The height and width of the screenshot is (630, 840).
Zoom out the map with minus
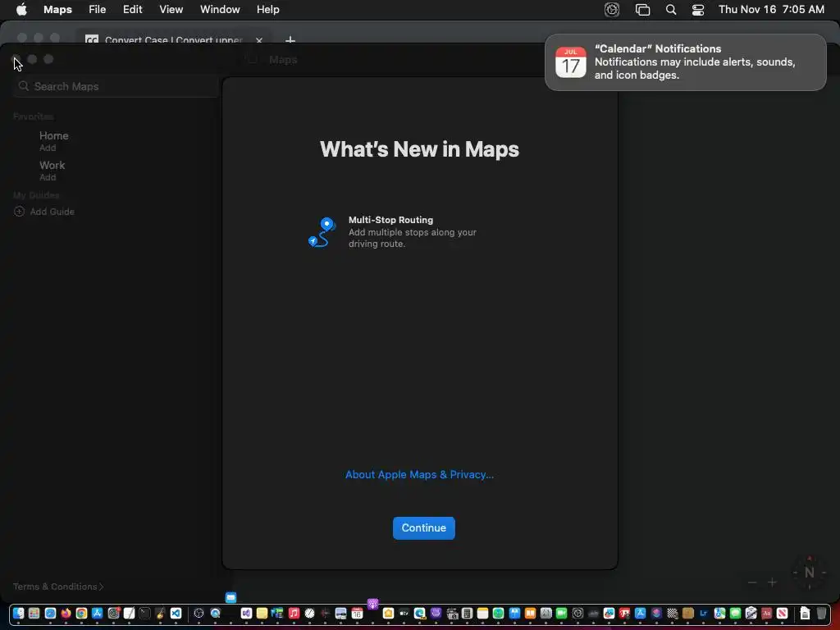click(752, 582)
